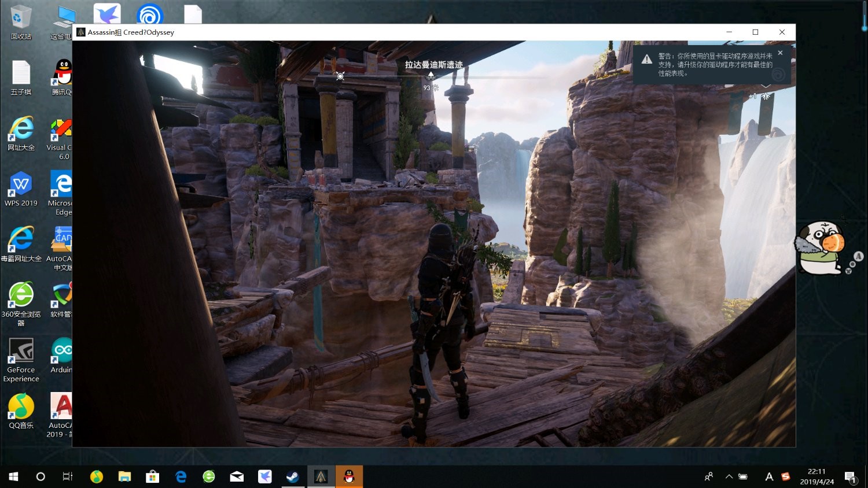
Task: Open WPS 2019 desktop shortcut
Action: tap(21, 188)
